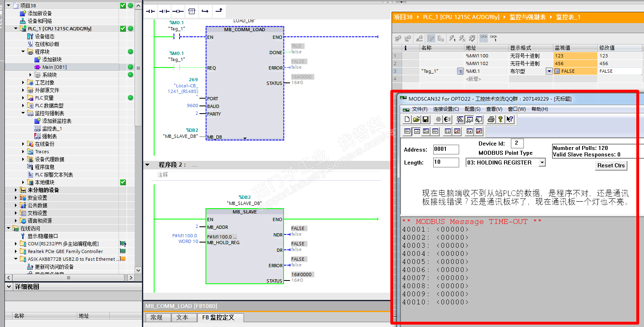Click the monitor all glasses icon
644x327 pixels.
pos(484,38)
